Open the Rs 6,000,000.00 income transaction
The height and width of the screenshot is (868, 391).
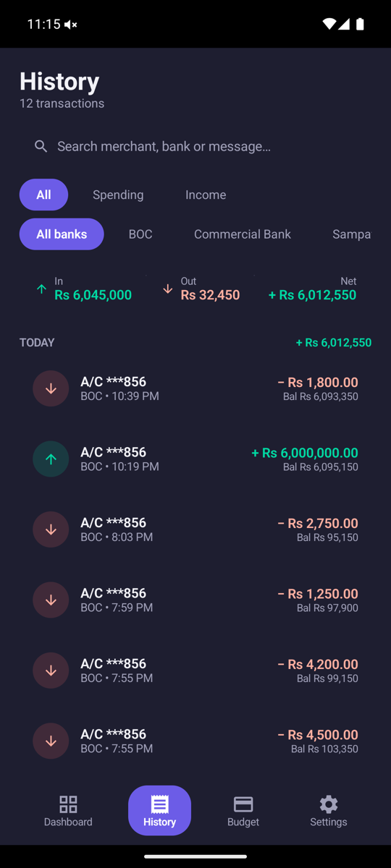click(195, 459)
